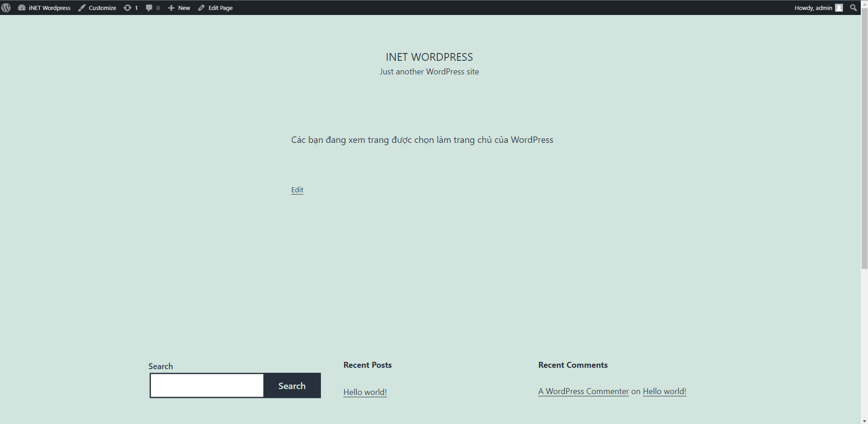Click the pencil icon for Edit Page
This screenshot has width=868, height=424.
[x=201, y=8]
